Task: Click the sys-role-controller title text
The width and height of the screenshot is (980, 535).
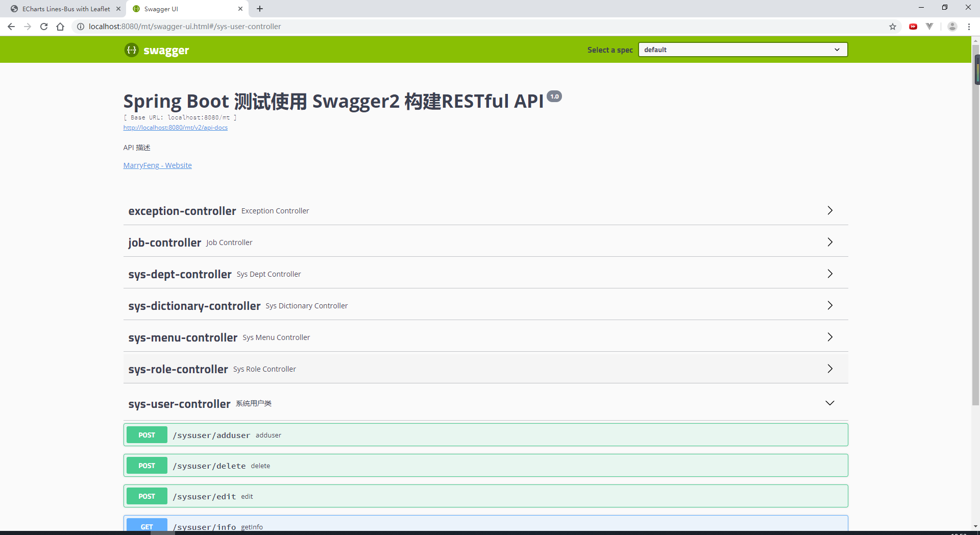Action: click(178, 369)
